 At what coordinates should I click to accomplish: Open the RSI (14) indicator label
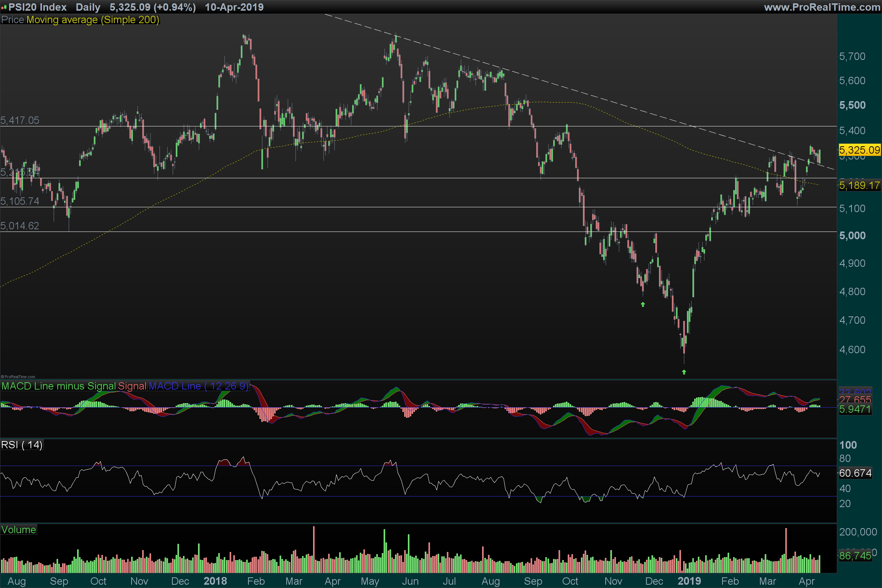pos(22,445)
